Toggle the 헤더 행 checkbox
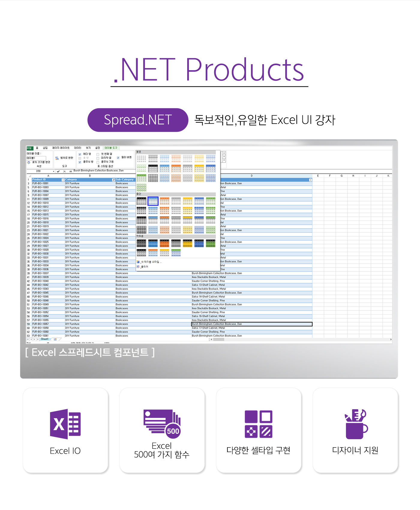This screenshot has height=510, width=420. click(80, 154)
